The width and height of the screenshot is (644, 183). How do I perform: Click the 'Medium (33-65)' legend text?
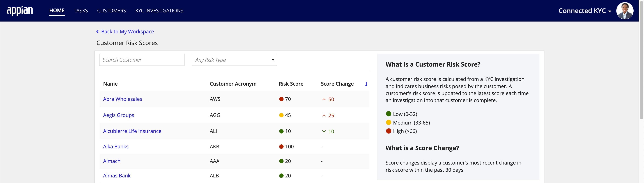pos(411,123)
